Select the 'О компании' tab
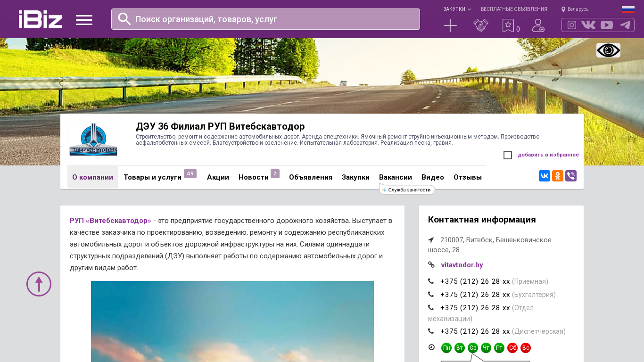This screenshot has height=362, width=644. pyautogui.click(x=92, y=177)
